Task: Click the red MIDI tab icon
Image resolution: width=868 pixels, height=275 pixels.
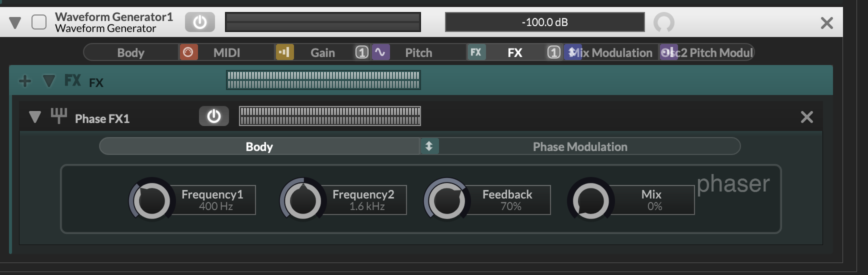Action: (x=188, y=52)
